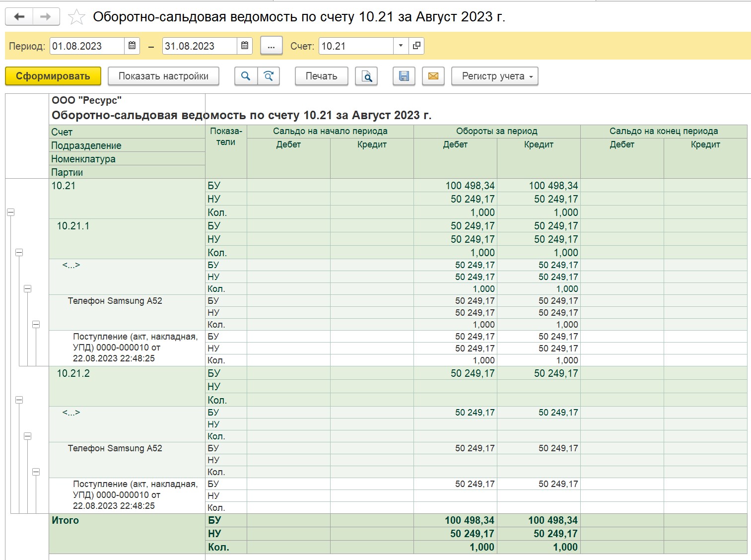Go back with the left arrow button
This screenshot has height=560, width=751.
(x=19, y=17)
